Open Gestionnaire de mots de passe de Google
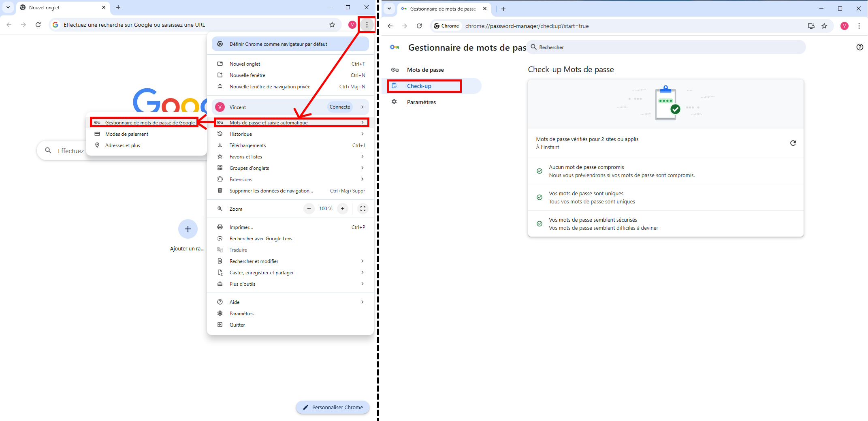868x421 pixels. click(149, 123)
